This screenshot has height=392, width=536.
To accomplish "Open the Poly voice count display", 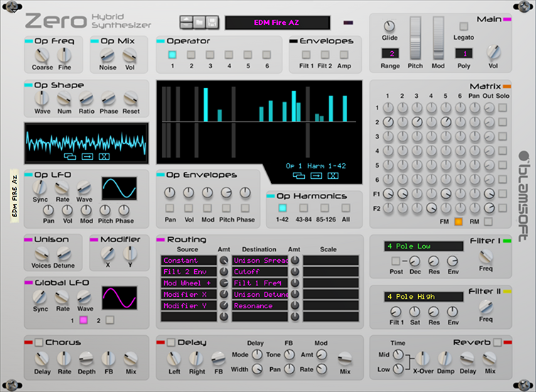I will click(464, 53).
